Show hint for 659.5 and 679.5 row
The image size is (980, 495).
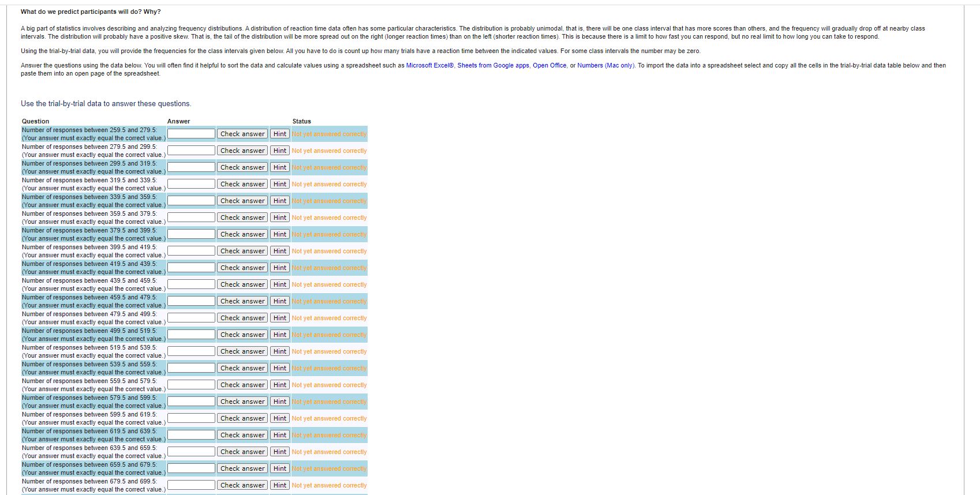280,468
